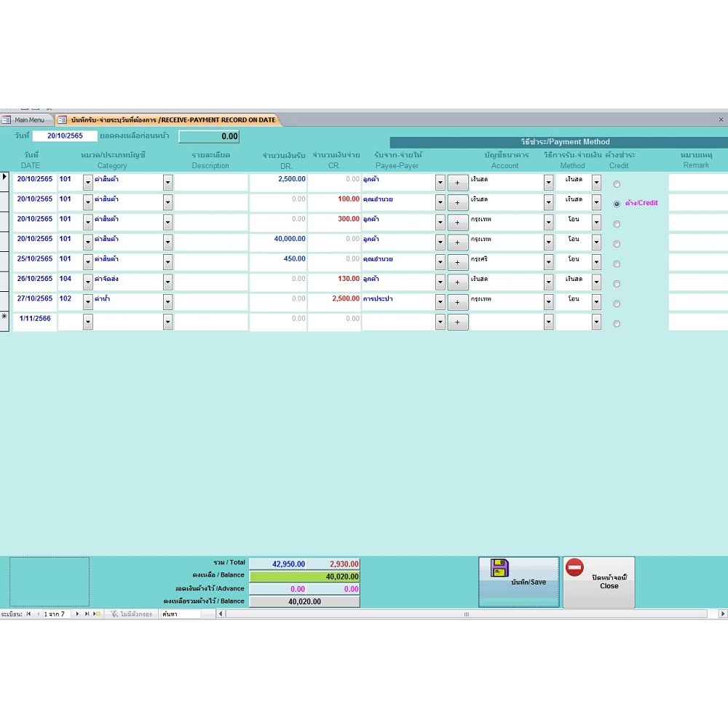Select the Receive-Payment Record On Date tab

click(167, 119)
